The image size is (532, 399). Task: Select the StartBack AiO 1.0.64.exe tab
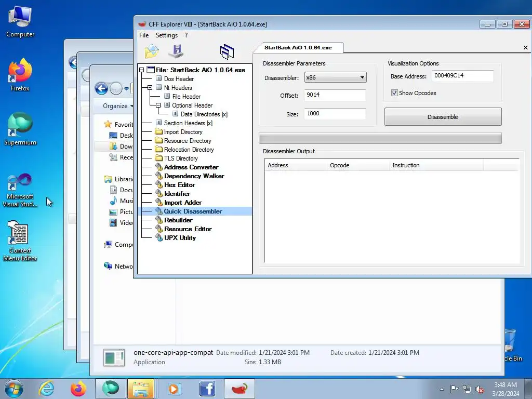[298, 47]
